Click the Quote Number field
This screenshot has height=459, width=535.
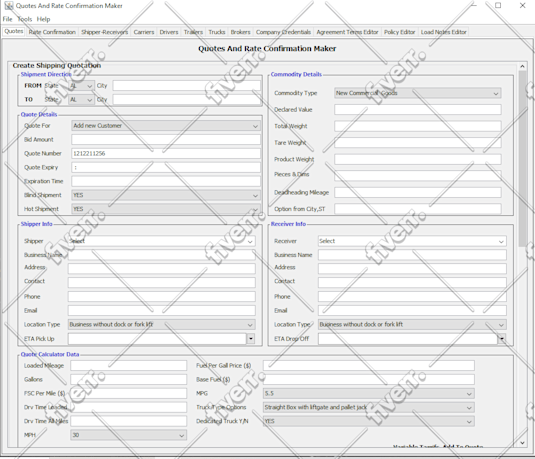tap(166, 154)
